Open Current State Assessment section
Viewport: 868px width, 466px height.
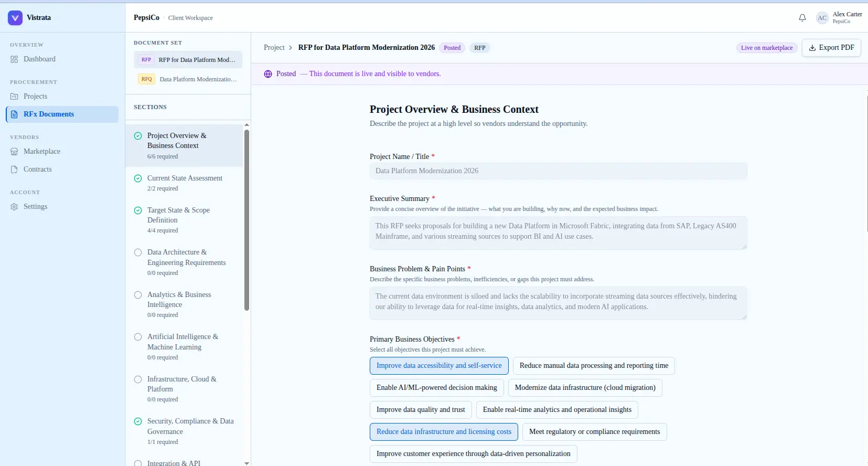[x=184, y=183]
